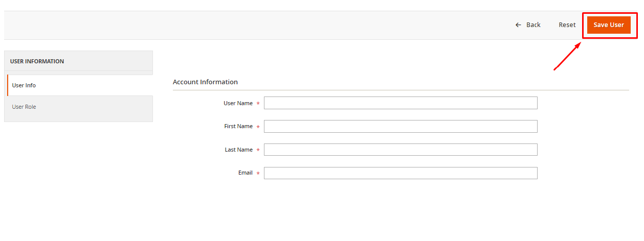This screenshot has width=644, height=241.
Task: Click the Email field label
Action: pyautogui.click(x=246, y=173)
